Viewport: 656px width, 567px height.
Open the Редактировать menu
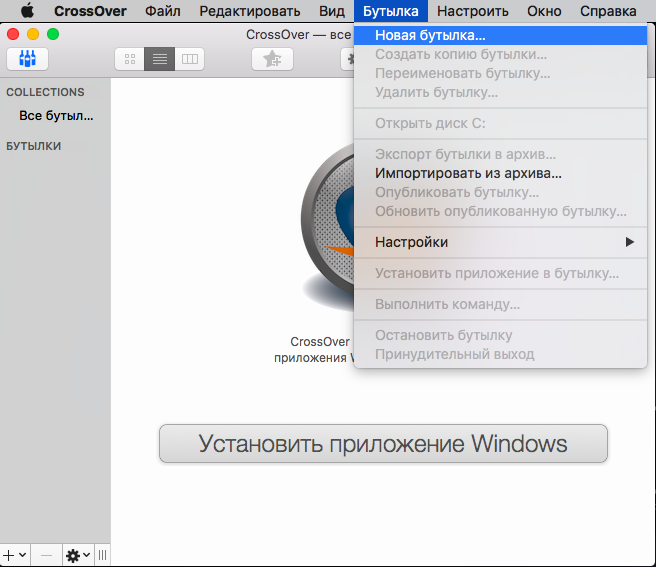tap(250, 11)
